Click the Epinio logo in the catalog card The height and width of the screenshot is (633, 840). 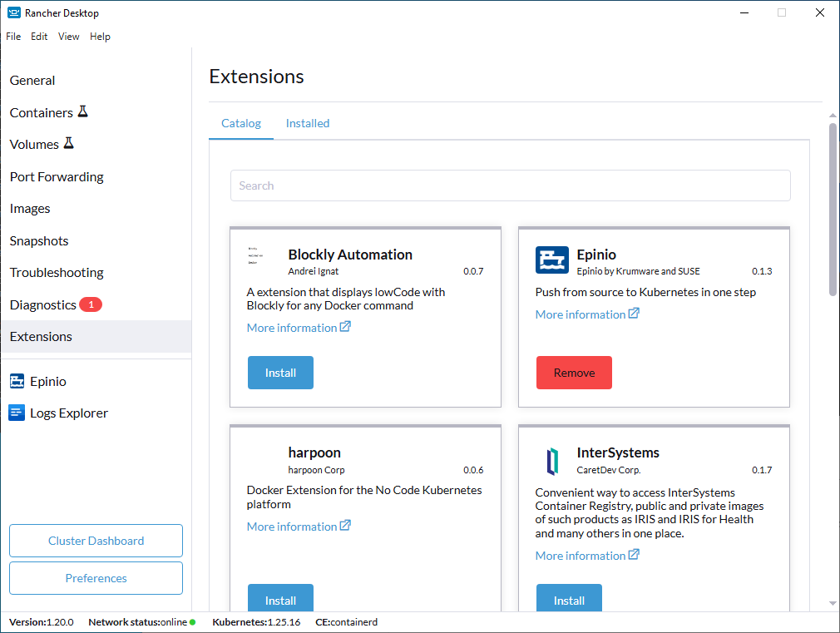pos(551,260)
